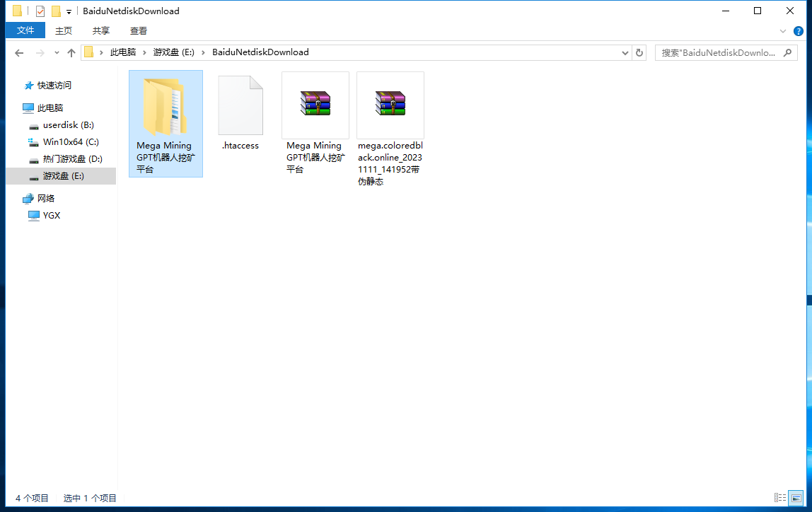
Task: Minimize the BaiduNetdiskDownload window
Action: (726, 11)
